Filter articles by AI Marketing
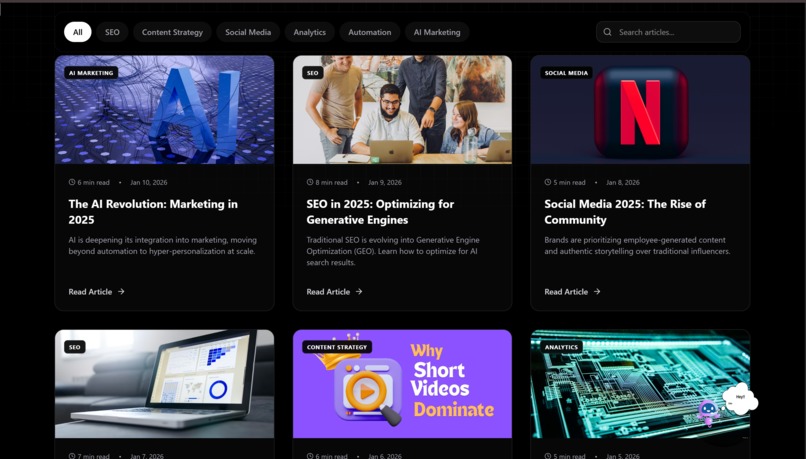This screenshot has width=806, height=459. [437, 32]
